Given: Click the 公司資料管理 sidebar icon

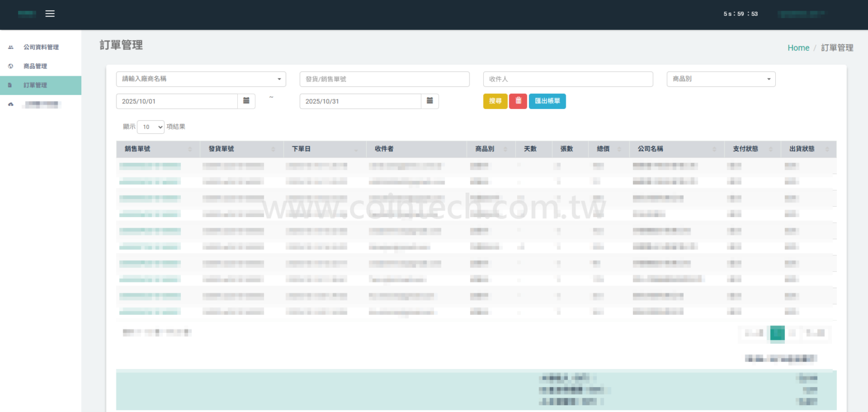Looking at the screenshot, I should [x=11, y=47].
